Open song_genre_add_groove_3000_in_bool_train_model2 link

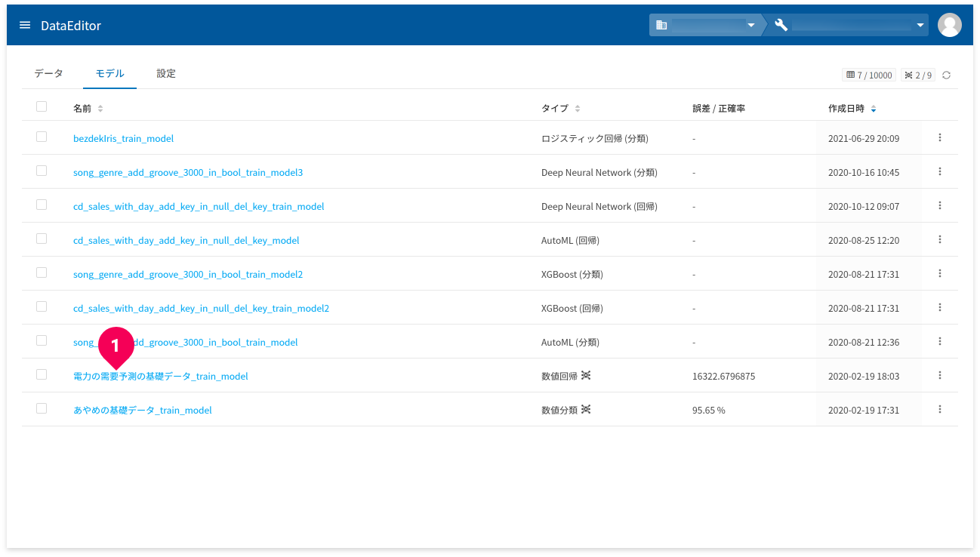(x=188, y=275)
